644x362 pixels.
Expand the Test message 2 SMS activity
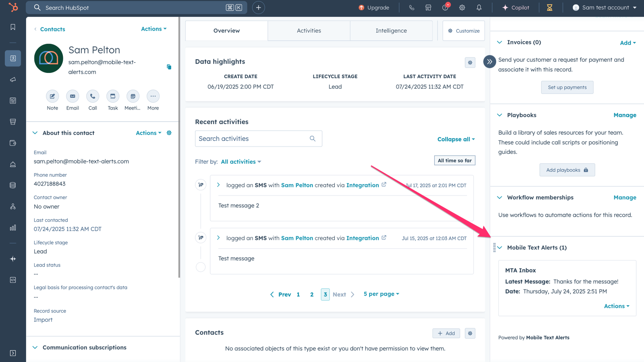click(218, 185)
